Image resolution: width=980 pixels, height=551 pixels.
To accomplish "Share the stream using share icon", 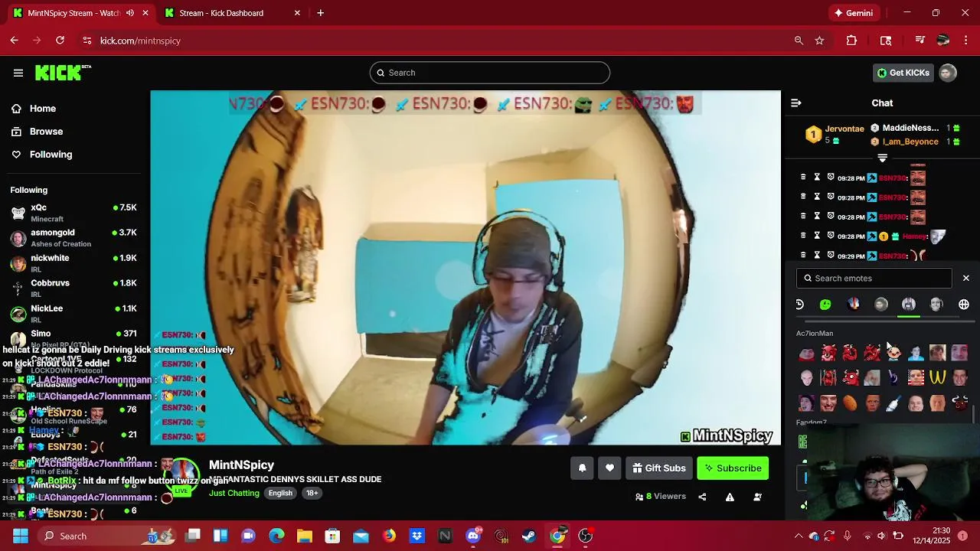I will (702, 497).
